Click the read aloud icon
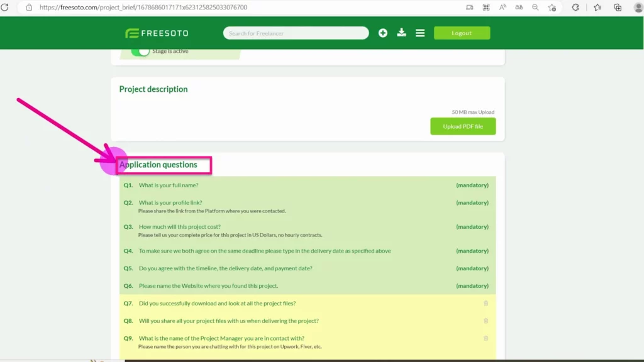 coord(502,7)
